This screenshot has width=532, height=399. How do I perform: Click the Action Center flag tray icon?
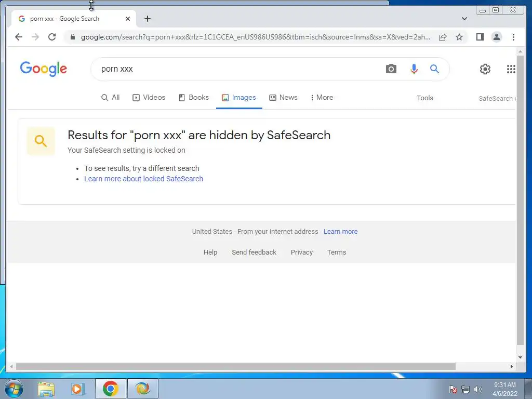point(453,389)
